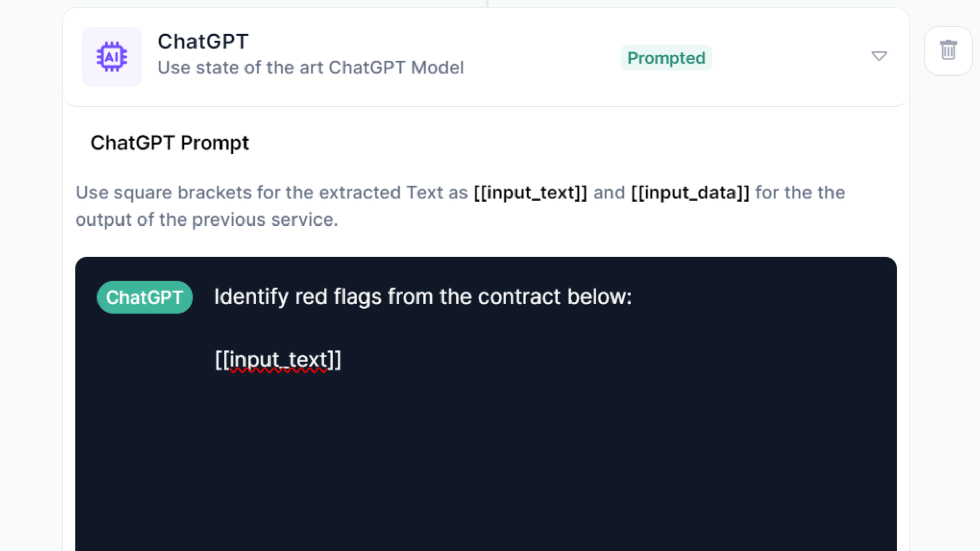
Task: Click the ChatGPT Prompt heading
Action: (169, 143)
